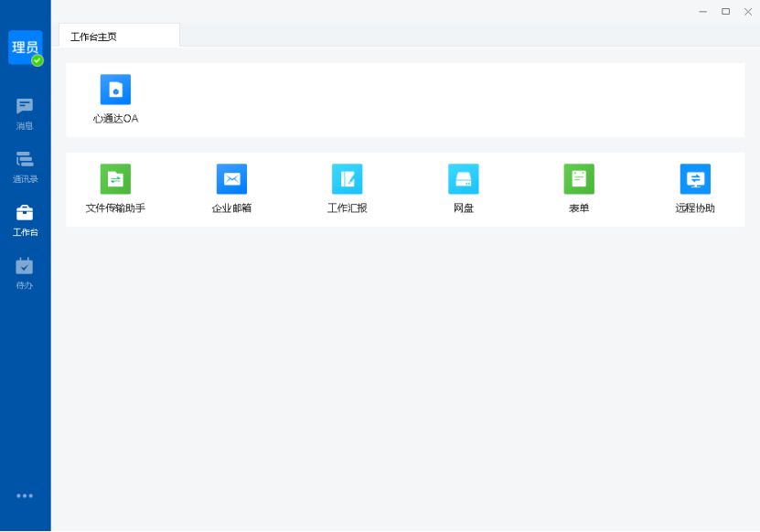Open the 文件传输助手 file transfer icon
The width and height of the screenshot is (760, 532).
(115, 179)
